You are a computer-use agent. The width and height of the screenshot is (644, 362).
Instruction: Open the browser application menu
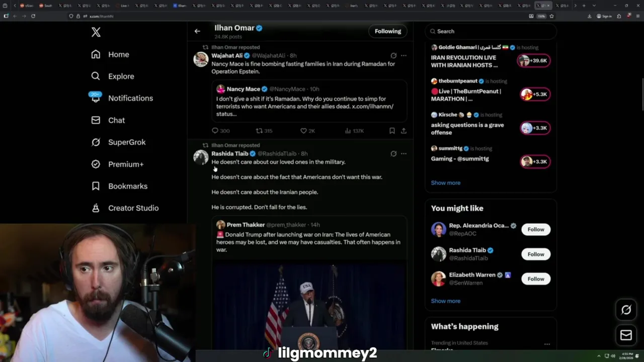click(x=638, y=16)
